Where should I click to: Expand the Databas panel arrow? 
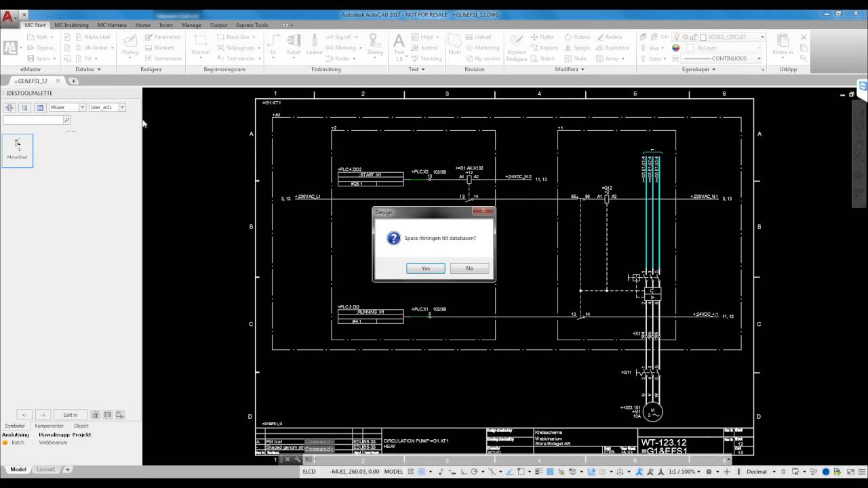pyautogui.click(x=98, y=69)
